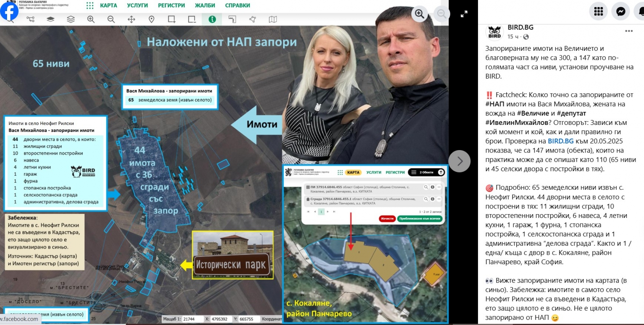Click the winking emoji after 'запорирано от НАП'
Screen dimensions: 644x325
coord(555,318)
